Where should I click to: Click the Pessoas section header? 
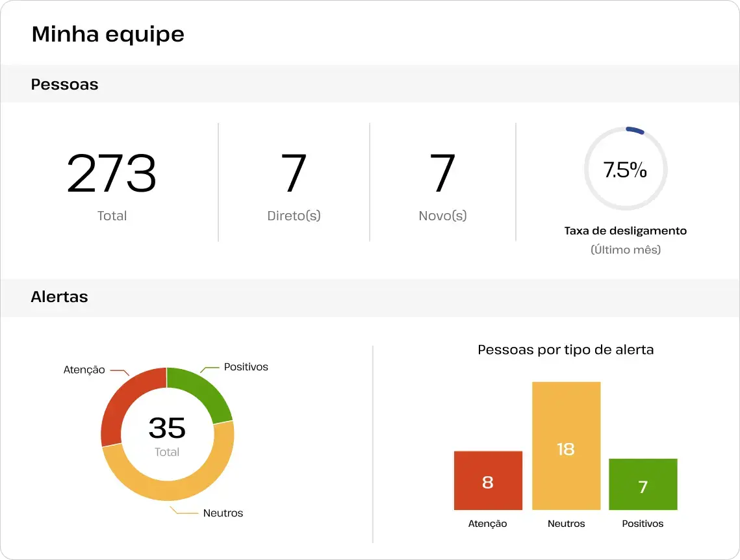click(x=65, y=84)
